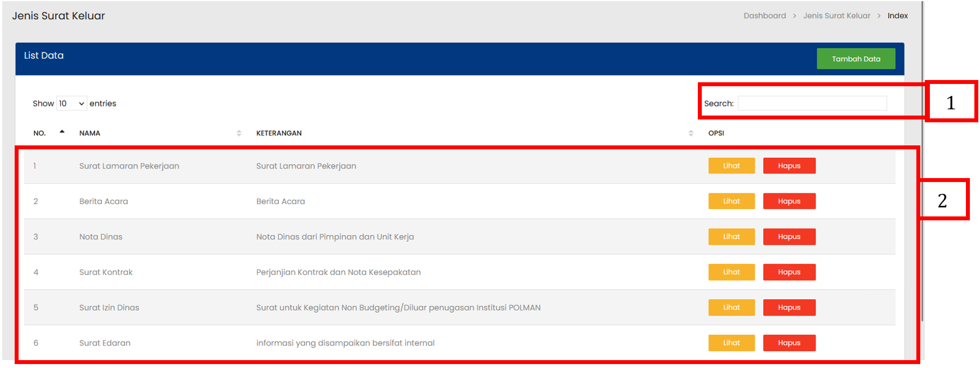Click the sort icon for KETERANGAN column
This screenshot has width=980, height=368.
click(x=691, y=133)
